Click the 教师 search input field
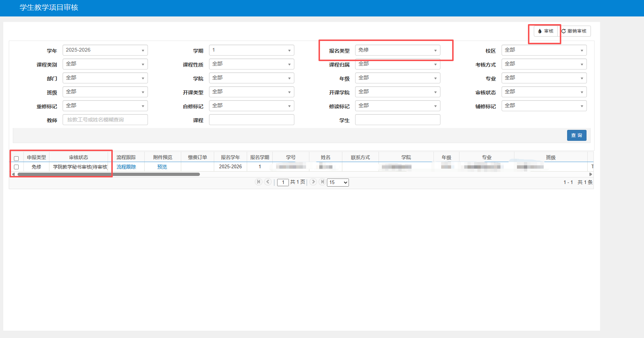The image size is (644, 338). [x=105, y=120]
